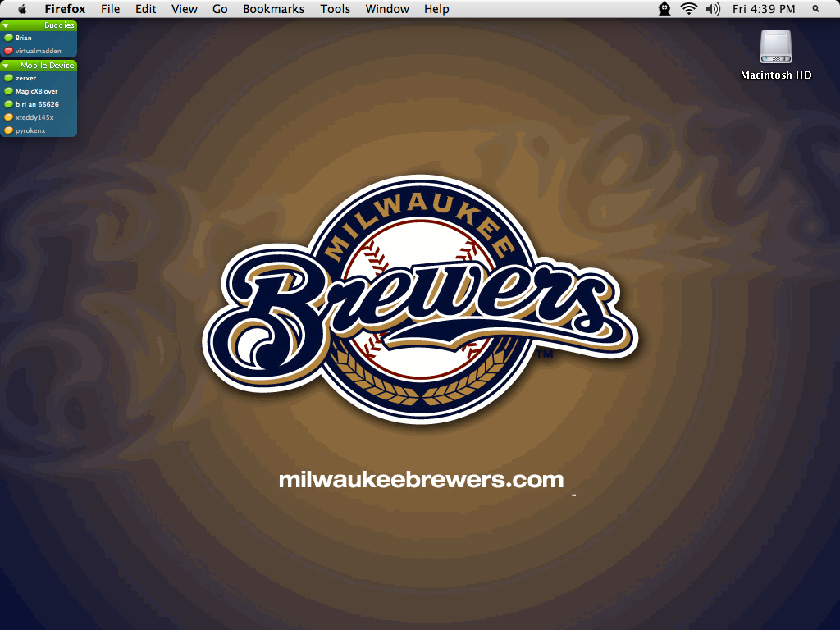
Task: Collapse the Buddies group triangle
Action: [6, 25]
